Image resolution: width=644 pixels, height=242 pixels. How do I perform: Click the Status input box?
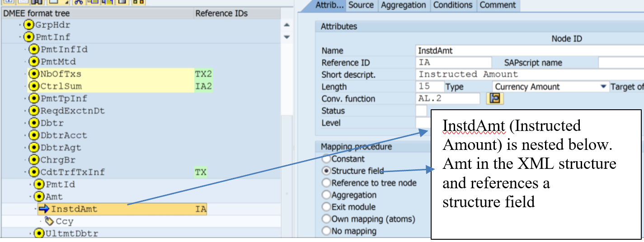(421, 111)
